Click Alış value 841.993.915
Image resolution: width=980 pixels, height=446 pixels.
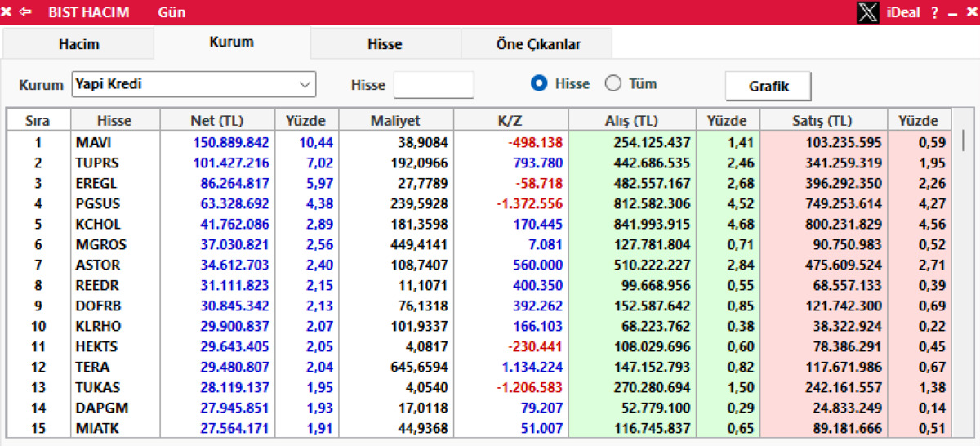pyautogui.click(x=652, y=224)
